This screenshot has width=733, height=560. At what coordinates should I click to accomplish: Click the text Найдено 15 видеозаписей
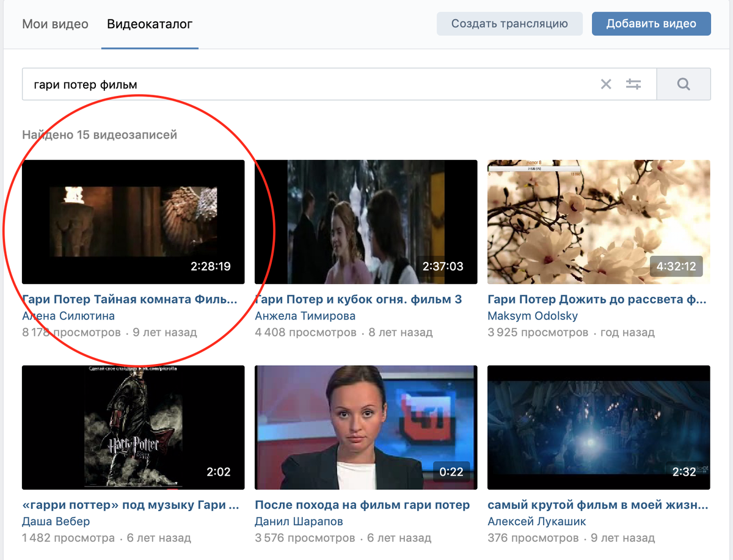point(100,134)
